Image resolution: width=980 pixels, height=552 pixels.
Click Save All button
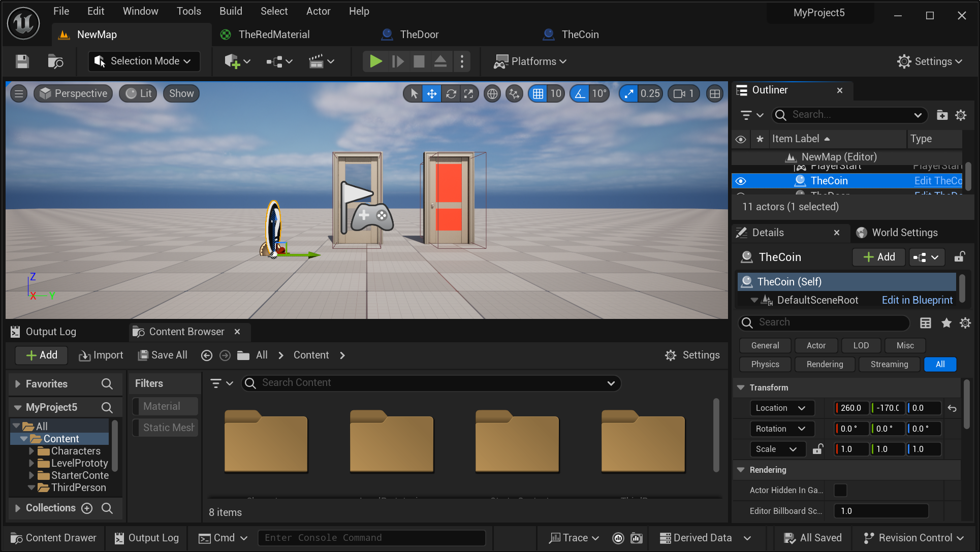[163, 355]
